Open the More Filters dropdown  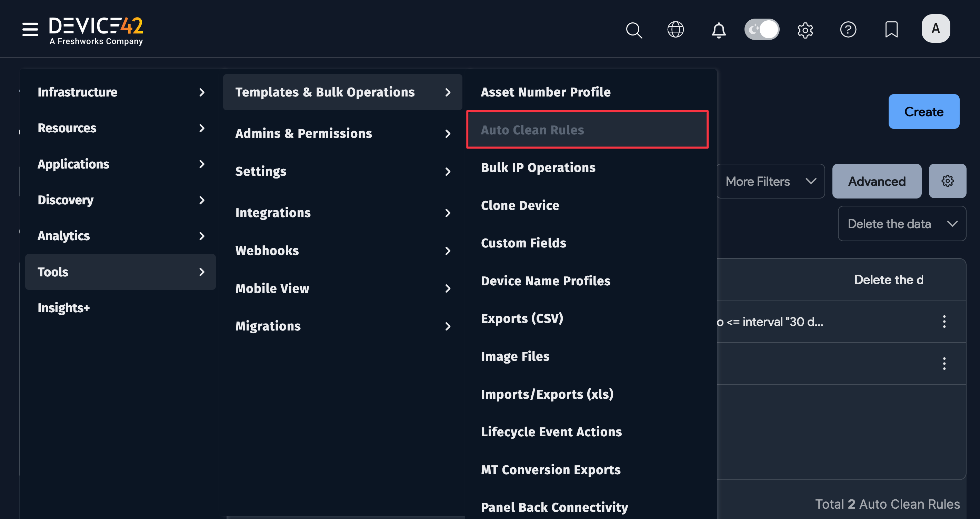[771, 181]
